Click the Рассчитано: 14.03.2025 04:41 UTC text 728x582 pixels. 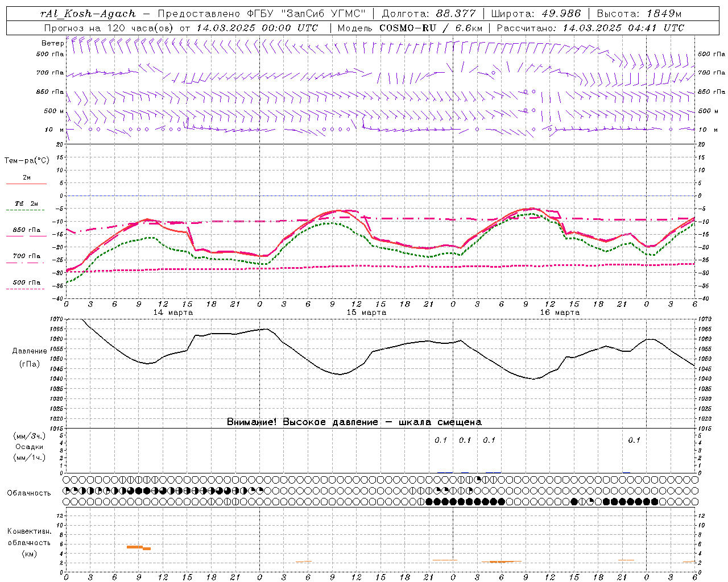(x=590, y=28)
